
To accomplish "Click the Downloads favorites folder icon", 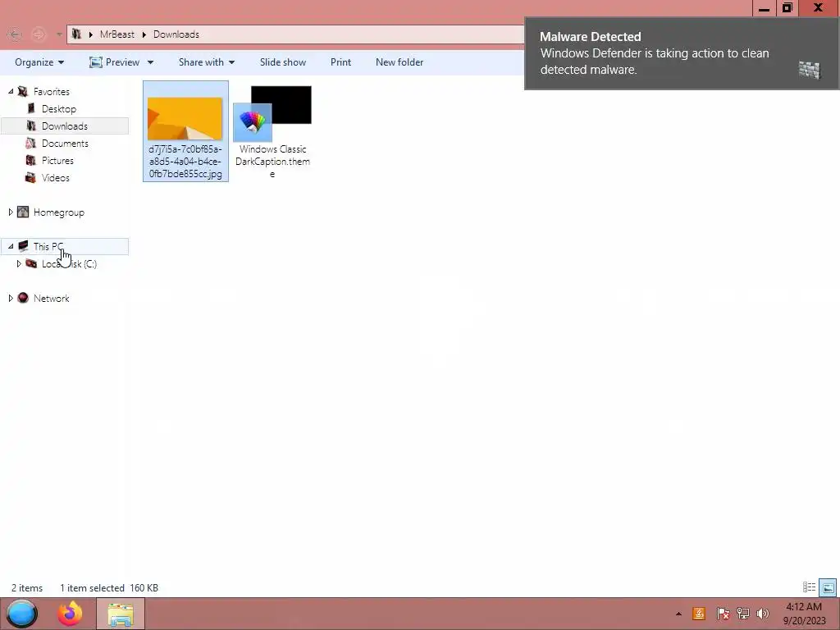I will [31, 126].
